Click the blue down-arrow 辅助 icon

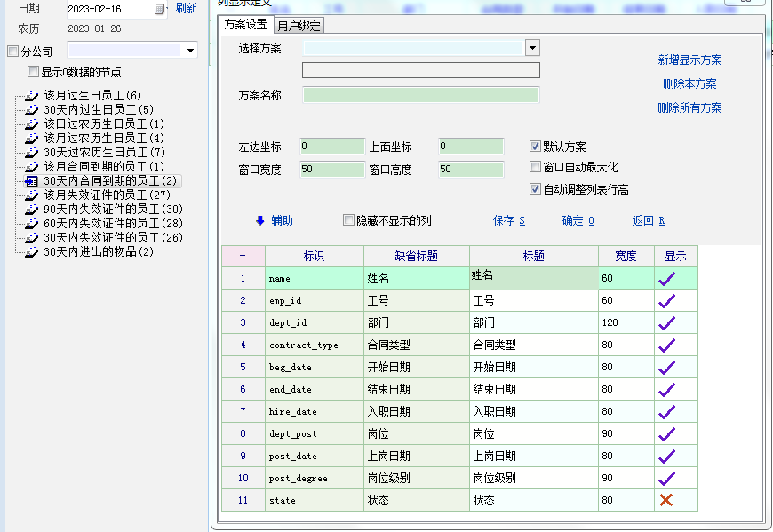260,220
